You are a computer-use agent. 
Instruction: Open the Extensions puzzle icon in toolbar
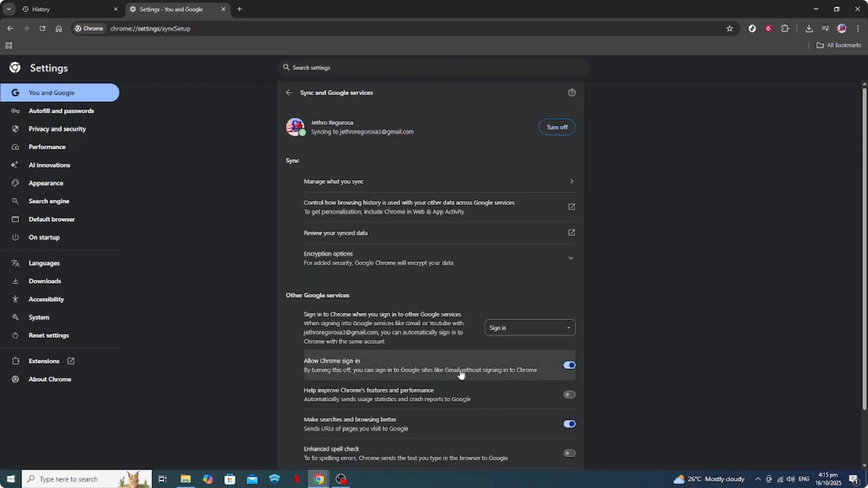(x=785, y=29)
